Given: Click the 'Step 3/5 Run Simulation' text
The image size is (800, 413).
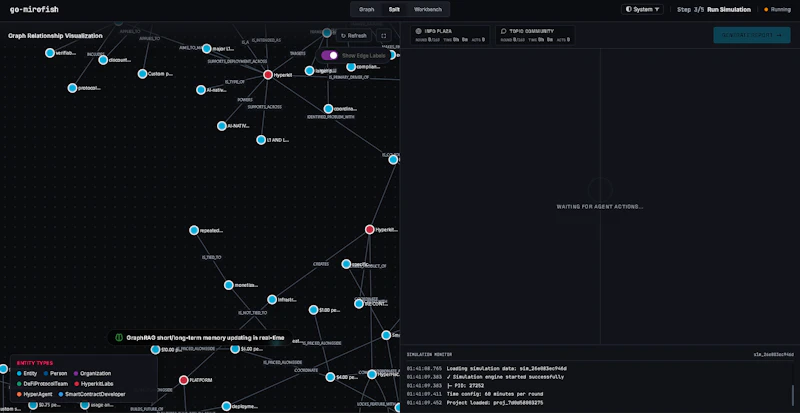Looking at the screenshot, I should point(714,9).
